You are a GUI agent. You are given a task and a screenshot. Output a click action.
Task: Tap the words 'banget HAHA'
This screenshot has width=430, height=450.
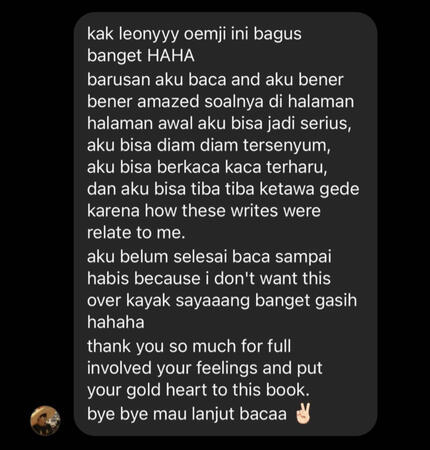[141, 56]
